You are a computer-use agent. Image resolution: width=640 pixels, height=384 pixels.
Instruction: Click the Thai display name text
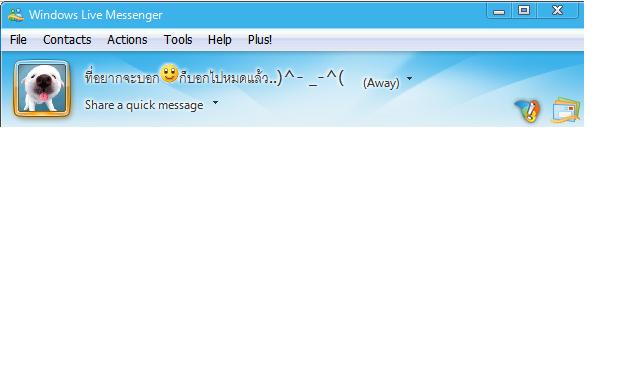click(x=214, y=77)
